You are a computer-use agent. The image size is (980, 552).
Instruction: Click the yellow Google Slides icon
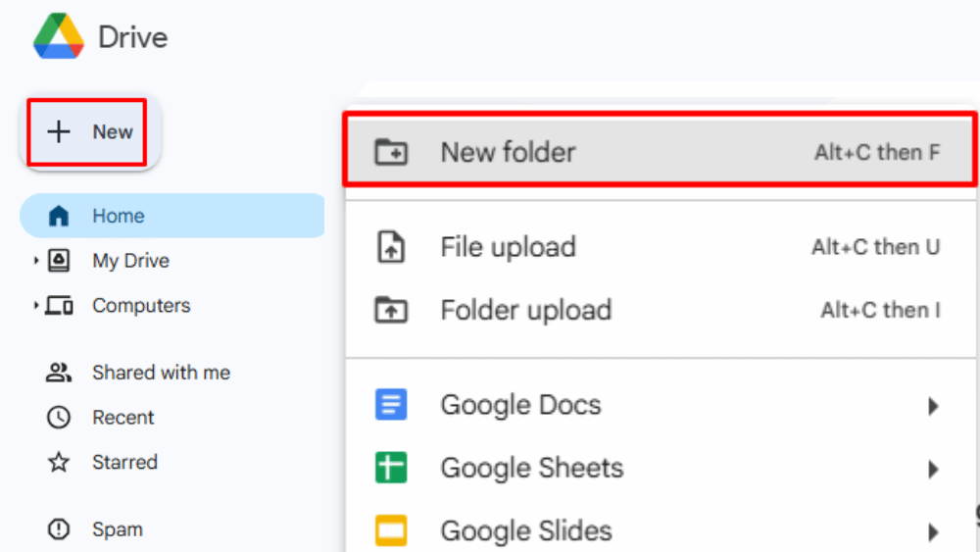tap(391, 530)
